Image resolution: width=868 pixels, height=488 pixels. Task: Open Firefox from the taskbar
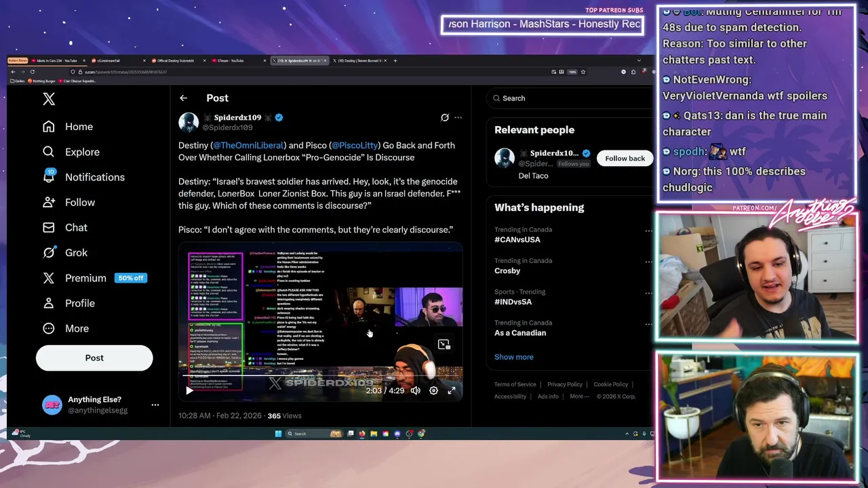pyautogui.click(x=362, y=434)
